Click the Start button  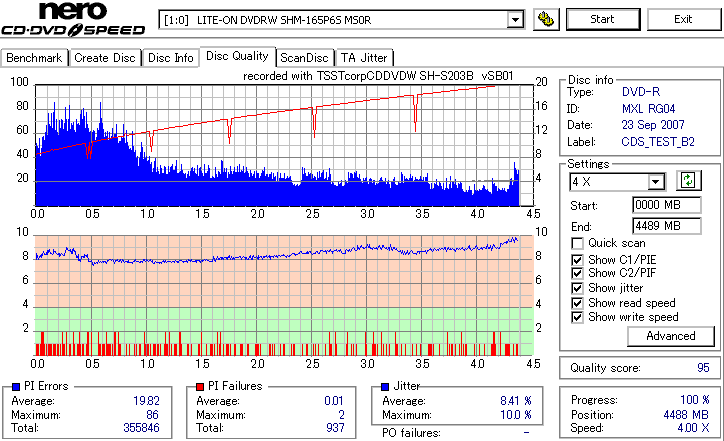pos(603,19)
